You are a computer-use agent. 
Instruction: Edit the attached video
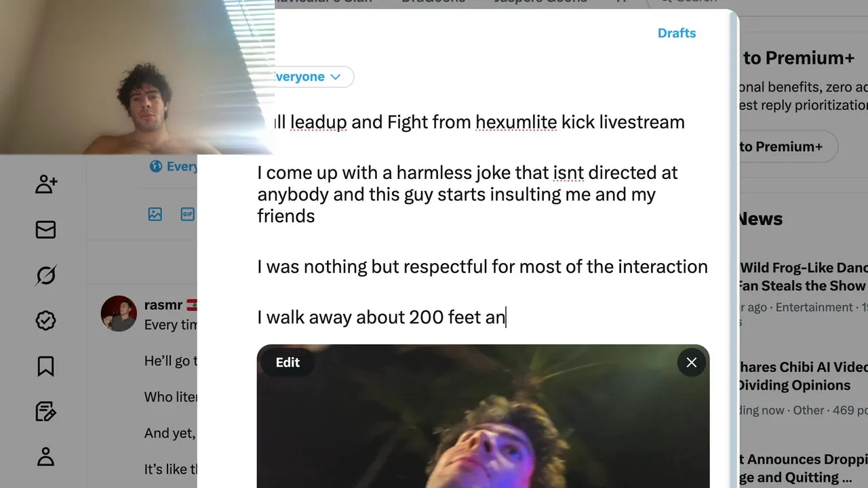coord(288,363)
